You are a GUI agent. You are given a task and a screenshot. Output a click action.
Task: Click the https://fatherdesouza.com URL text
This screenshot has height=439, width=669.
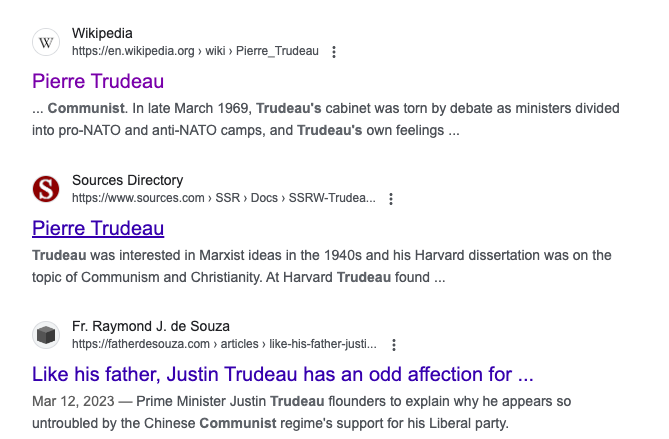click(x=141, y=344)
